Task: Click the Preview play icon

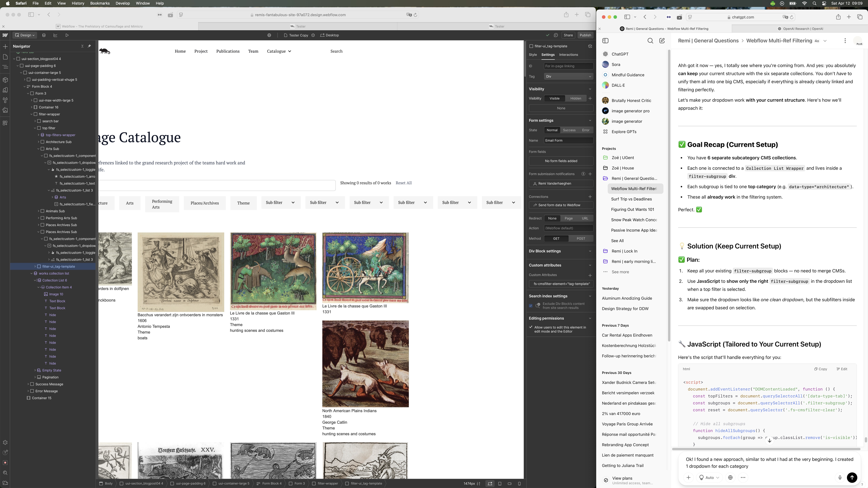Action: pos(67,35)
